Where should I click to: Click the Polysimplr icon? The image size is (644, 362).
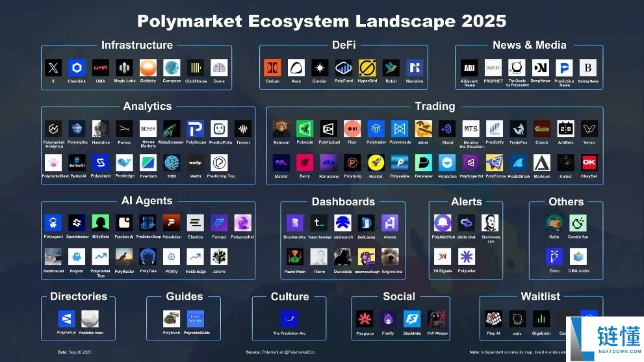pos(101,162)
